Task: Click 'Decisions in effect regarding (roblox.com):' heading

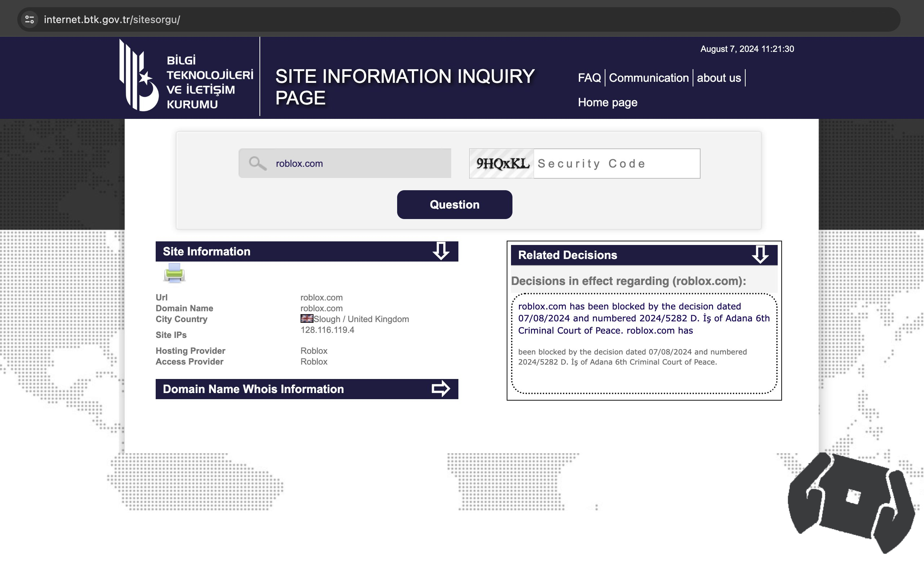Action: click(628, 281)
